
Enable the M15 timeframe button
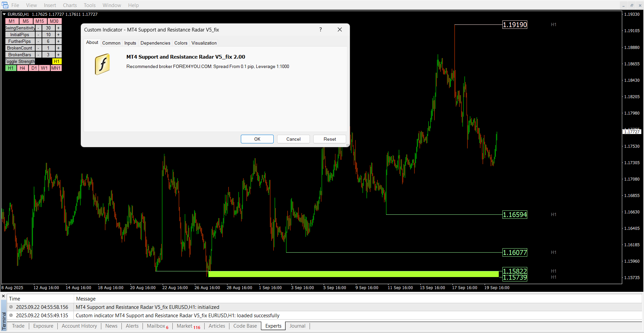coord(40,21)
